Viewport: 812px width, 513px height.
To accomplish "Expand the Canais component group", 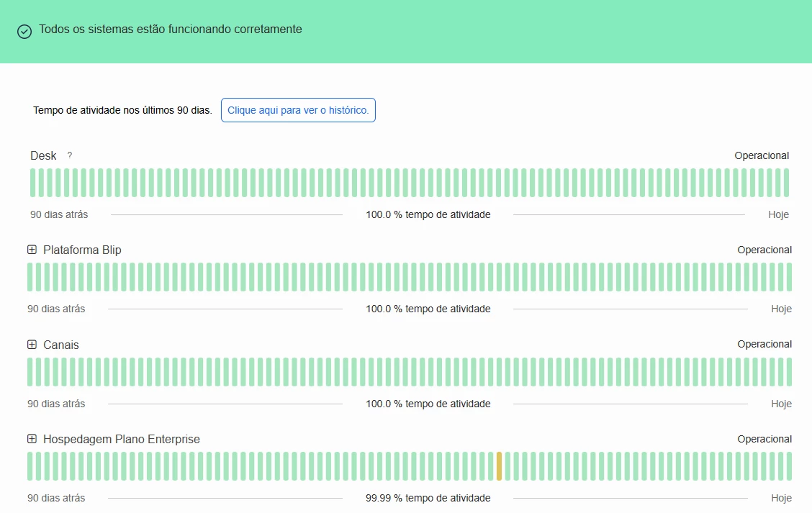I will click(32, 344).
